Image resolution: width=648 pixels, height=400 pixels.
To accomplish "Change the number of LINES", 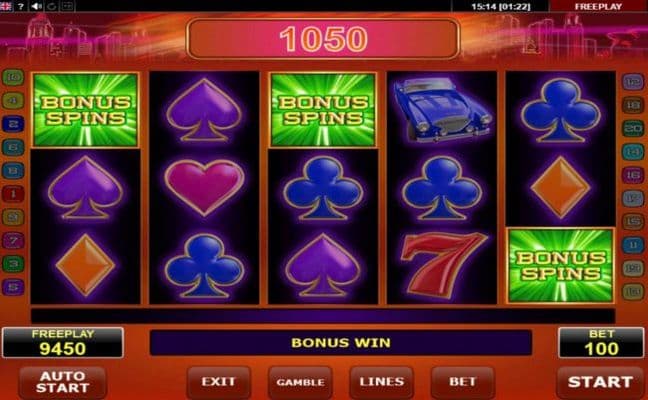I will tap(381, 382).
